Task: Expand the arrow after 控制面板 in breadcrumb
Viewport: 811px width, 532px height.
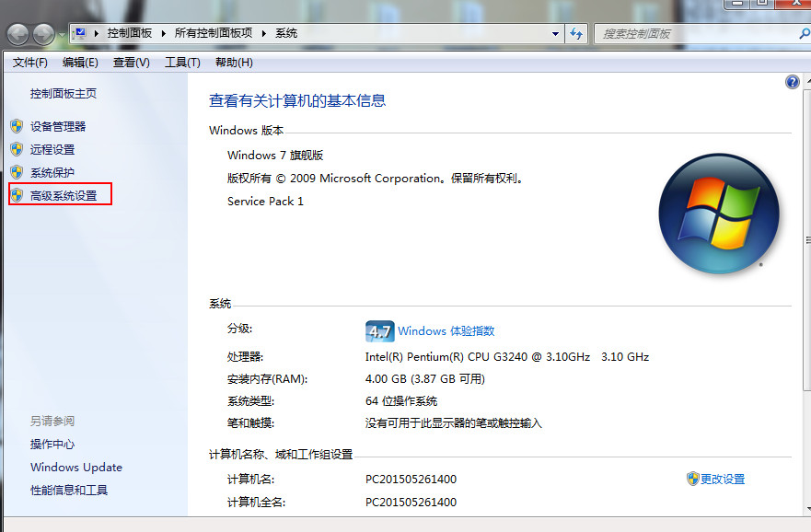Action: [x=165, y=34]
